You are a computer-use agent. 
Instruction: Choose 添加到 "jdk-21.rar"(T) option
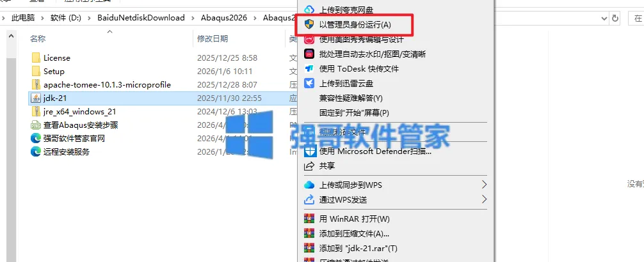pyautogui.click(x=358, y=249)
